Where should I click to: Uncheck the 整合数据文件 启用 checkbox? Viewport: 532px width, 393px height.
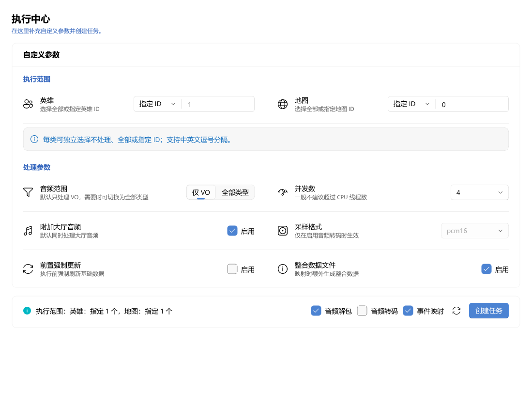pos(486,269)
